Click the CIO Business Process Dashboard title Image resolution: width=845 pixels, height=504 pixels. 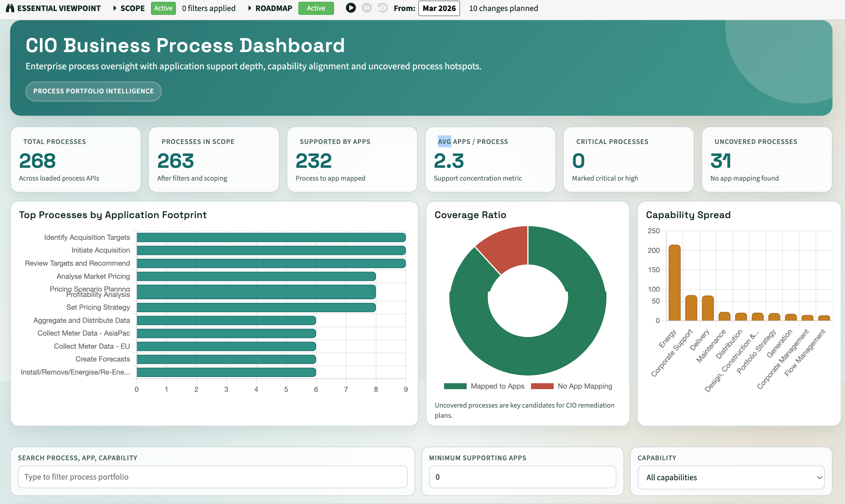click(x=185, y=45)
